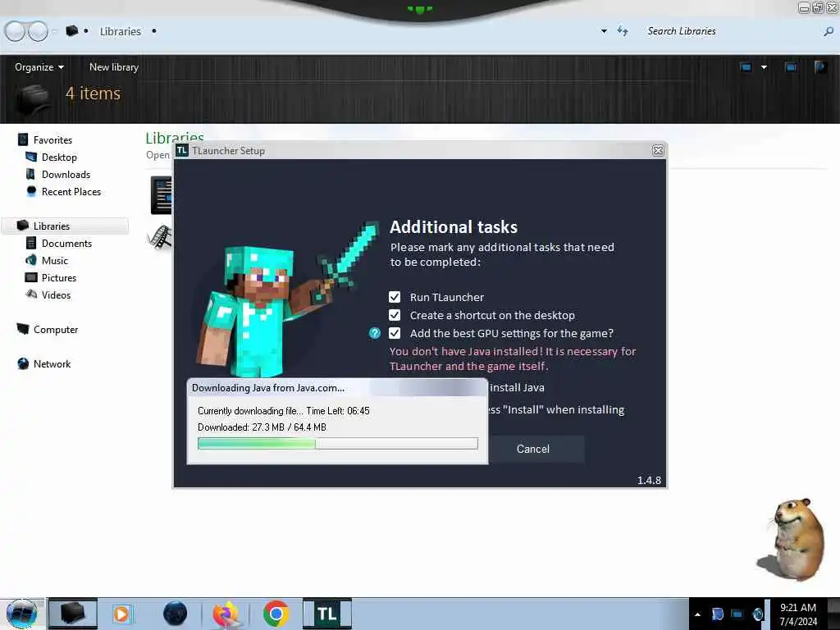Open Recent Places in the sidebar
This screenshot has height=630, width=840.
coord(71,192)
